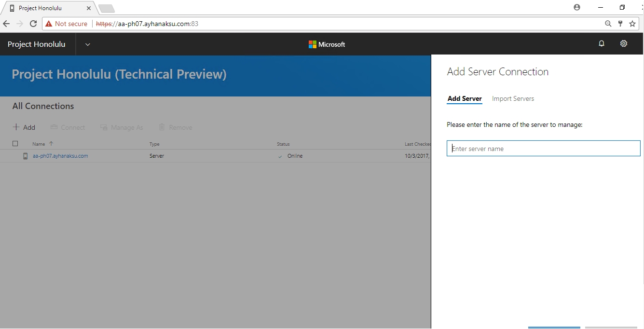Click the Not secure warning indicator

[67, 24]
